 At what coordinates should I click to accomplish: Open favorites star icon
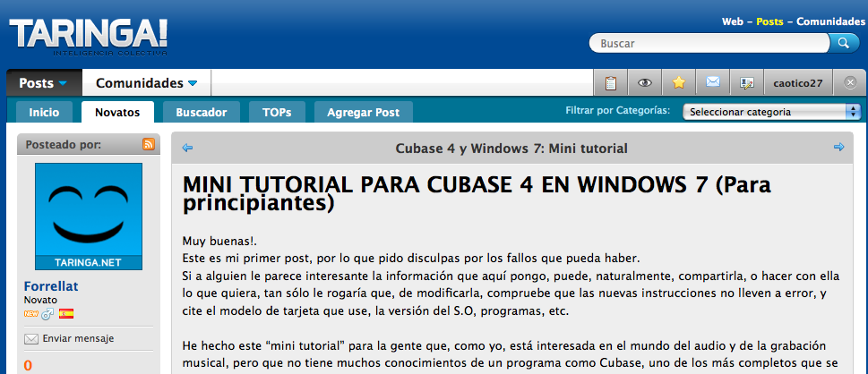click(679, 83)
